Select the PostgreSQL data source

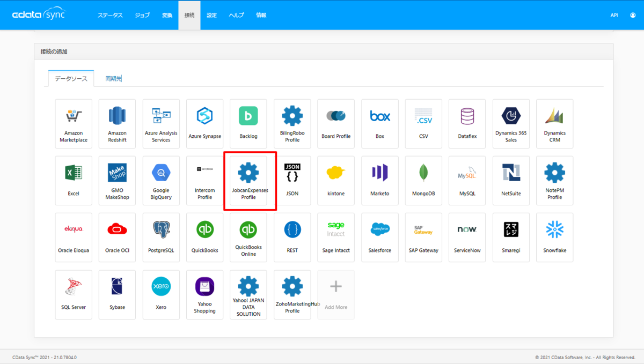tap(161, 237)
